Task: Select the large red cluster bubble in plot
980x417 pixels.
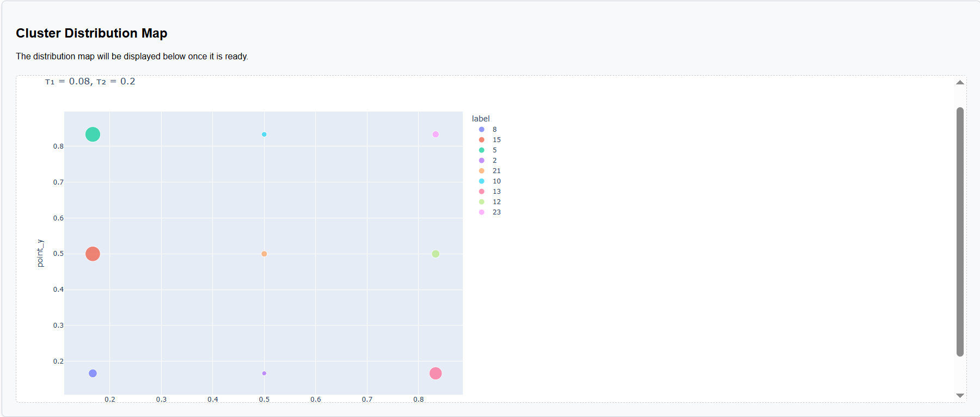Action: [93, 254]
